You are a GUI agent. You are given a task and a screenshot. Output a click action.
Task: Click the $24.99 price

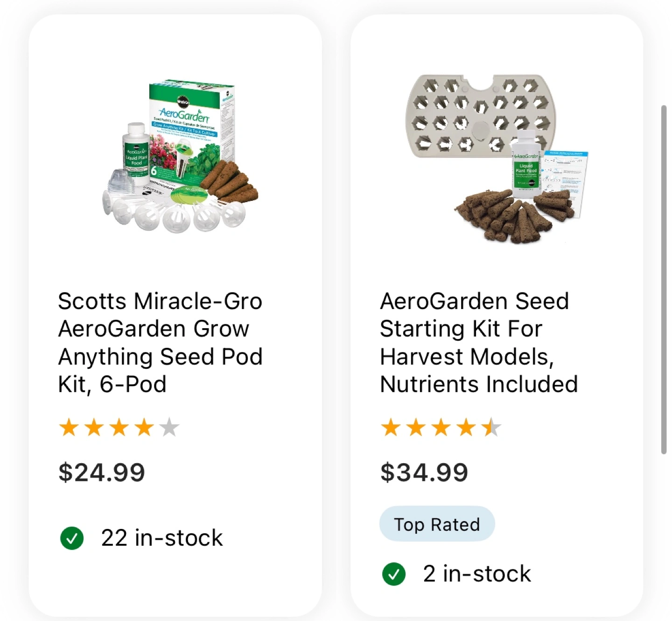point(102,472)
